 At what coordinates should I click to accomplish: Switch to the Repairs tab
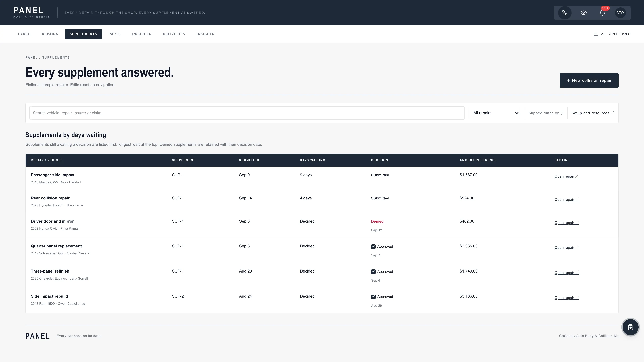click(x=50, y=34)
